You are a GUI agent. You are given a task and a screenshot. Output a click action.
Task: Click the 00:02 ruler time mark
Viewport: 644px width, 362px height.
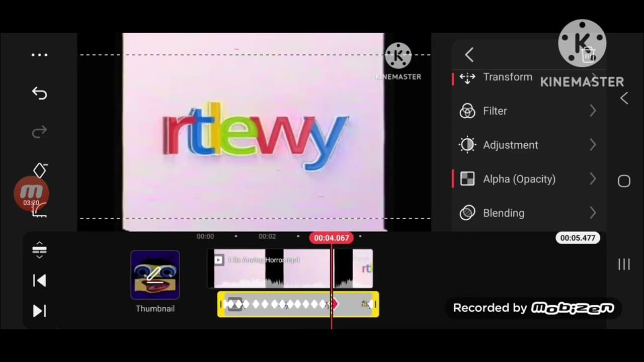click(x=267, y=236)
